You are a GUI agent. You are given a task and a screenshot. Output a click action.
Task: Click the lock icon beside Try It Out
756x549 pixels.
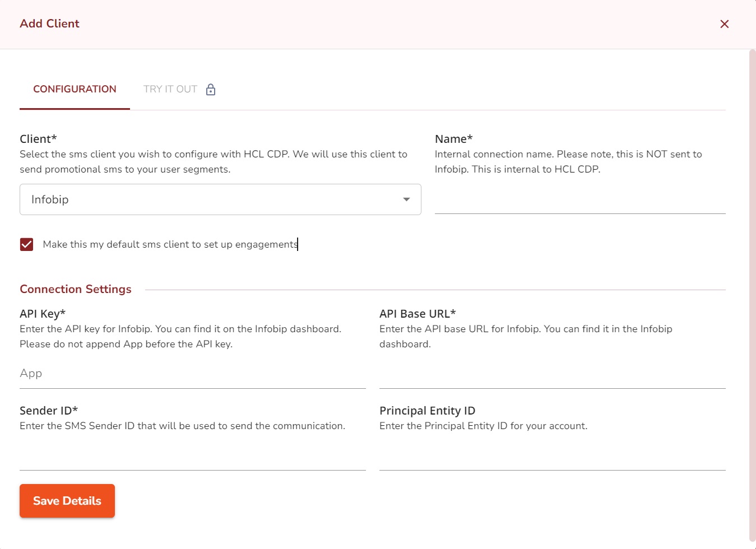[x=211, y=90]
